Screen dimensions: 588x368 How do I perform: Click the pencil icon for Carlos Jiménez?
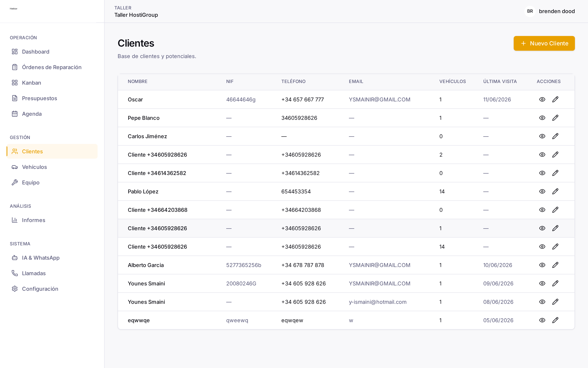coord(555,136)
